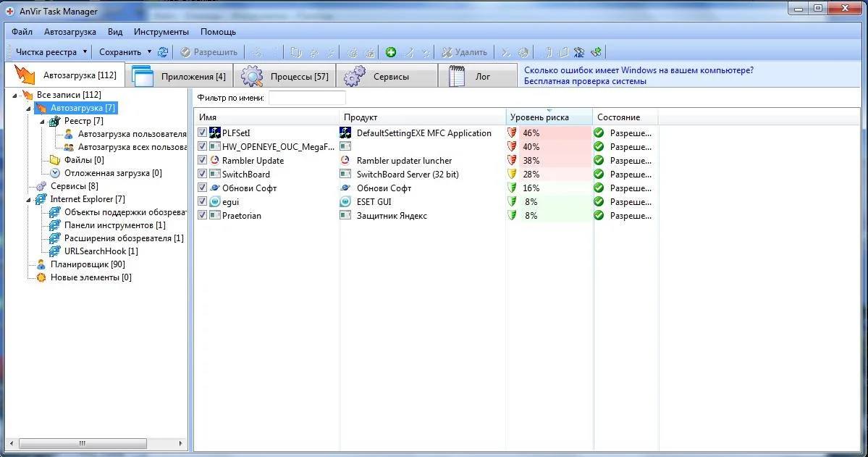This screenshot has width=868, height=457.
Task: Disable the Обнови Софт startup checkbox
Action: pyautogui.click(x=203, y=188)
